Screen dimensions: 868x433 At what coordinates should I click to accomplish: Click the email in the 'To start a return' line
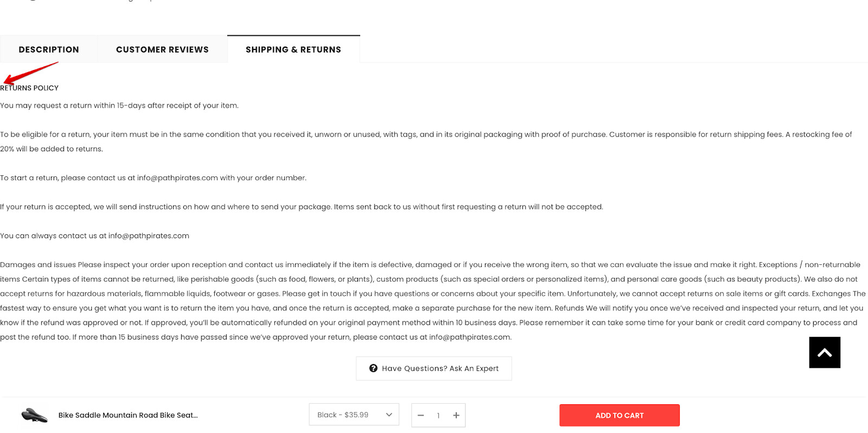coord(177,178)
